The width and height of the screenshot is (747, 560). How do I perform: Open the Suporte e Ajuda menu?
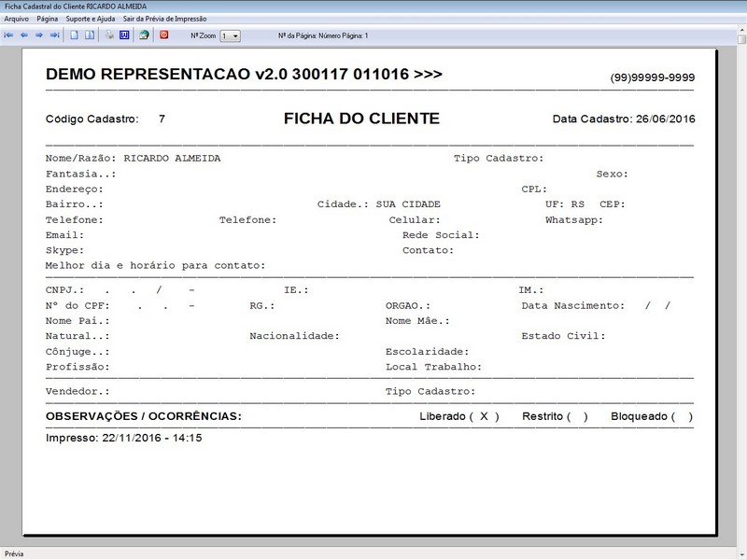[x=91, y=19]
